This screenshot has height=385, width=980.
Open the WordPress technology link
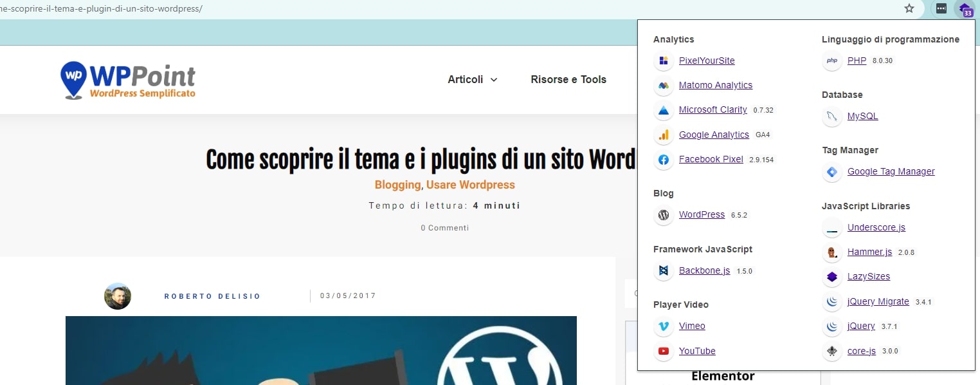(x=702, y=214)
